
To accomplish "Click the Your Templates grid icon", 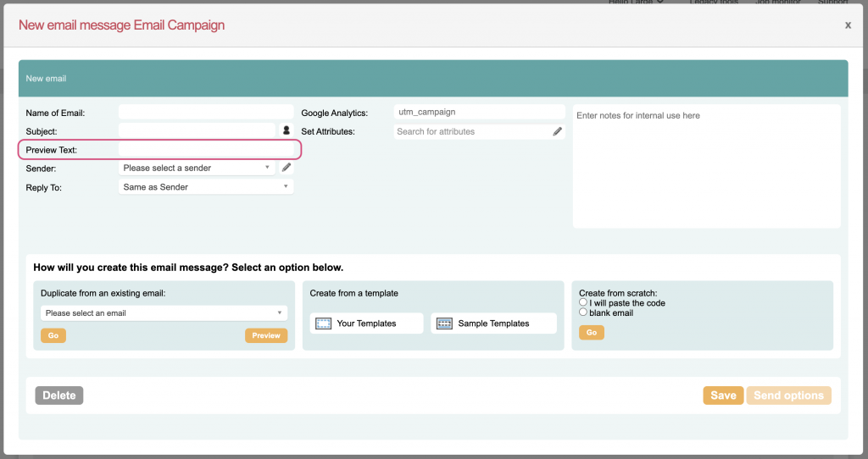I will [323, 324].
